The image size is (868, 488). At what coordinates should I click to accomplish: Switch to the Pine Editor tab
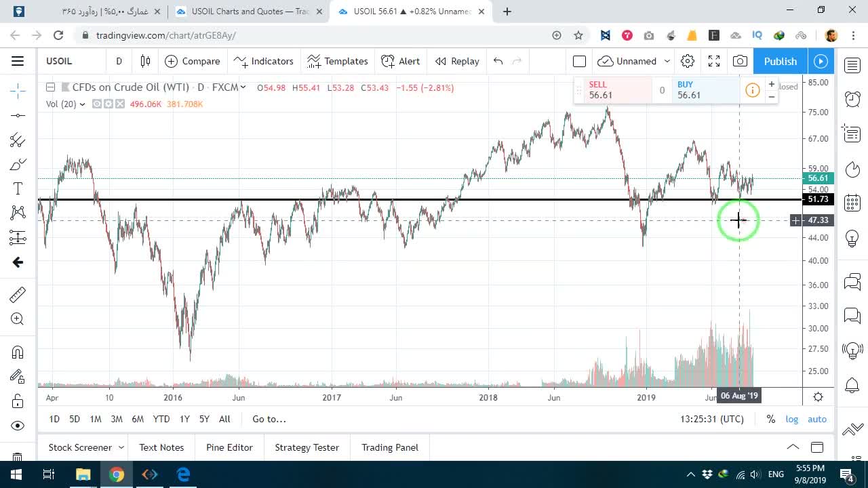point(229,447)
